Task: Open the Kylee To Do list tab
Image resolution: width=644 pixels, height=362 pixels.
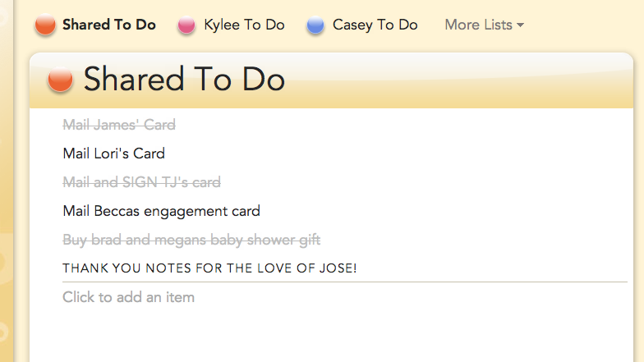Action: 244,25
